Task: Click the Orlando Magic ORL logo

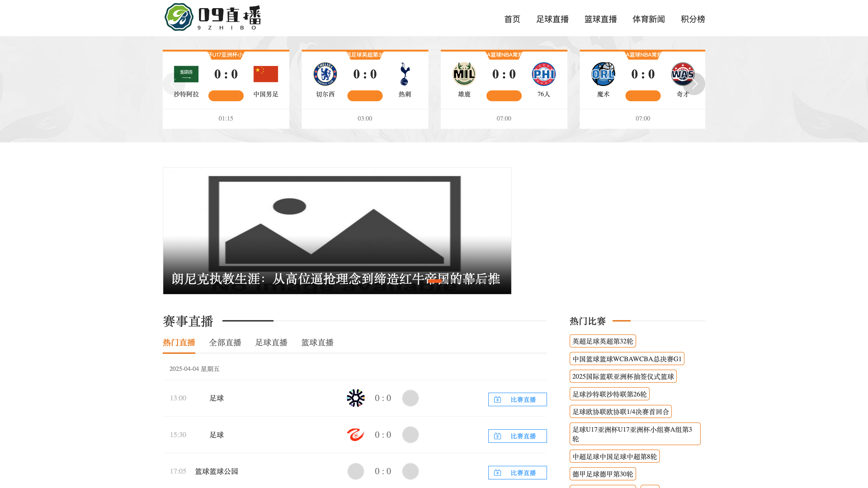Action: 603,74
